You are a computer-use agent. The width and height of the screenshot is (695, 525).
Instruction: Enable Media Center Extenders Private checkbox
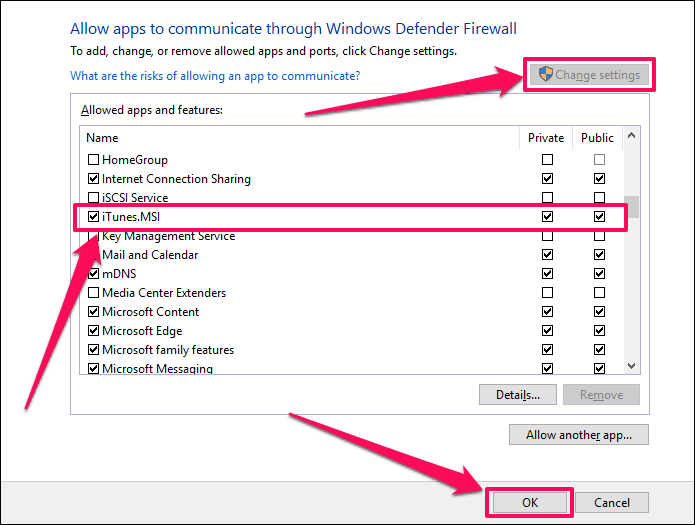547,293
